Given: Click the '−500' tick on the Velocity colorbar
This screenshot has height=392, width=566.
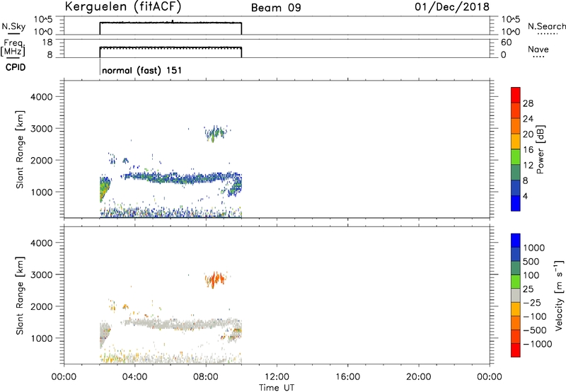Looking at the screenshot, I should 534,330.
